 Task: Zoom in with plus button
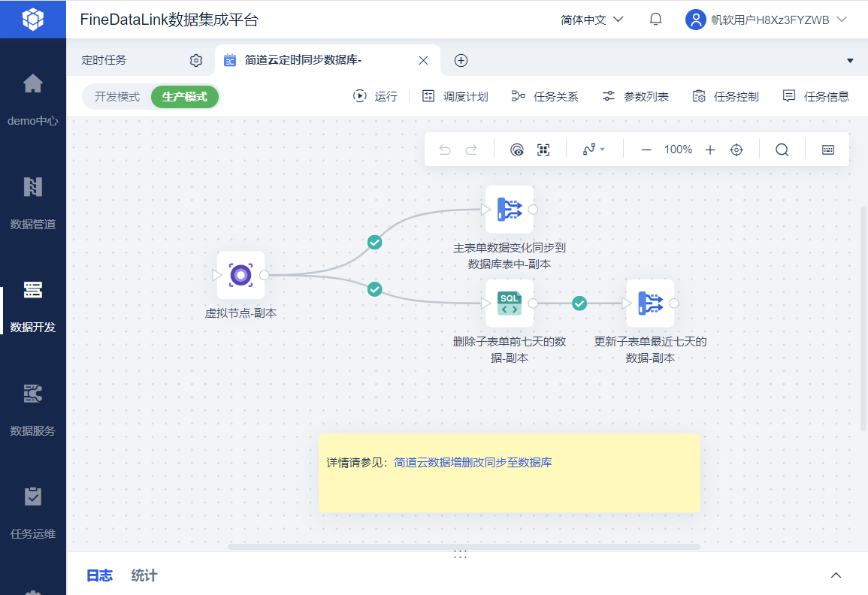(710, 150)
